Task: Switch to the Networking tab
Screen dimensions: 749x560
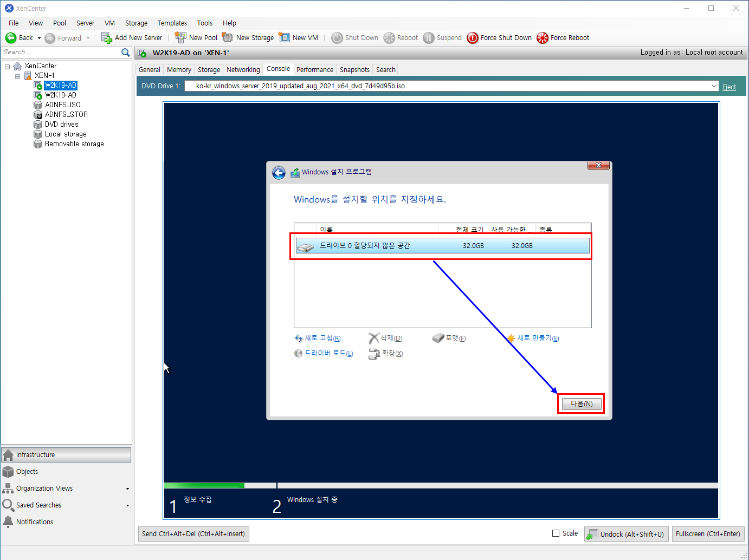Action: point(243,70)
